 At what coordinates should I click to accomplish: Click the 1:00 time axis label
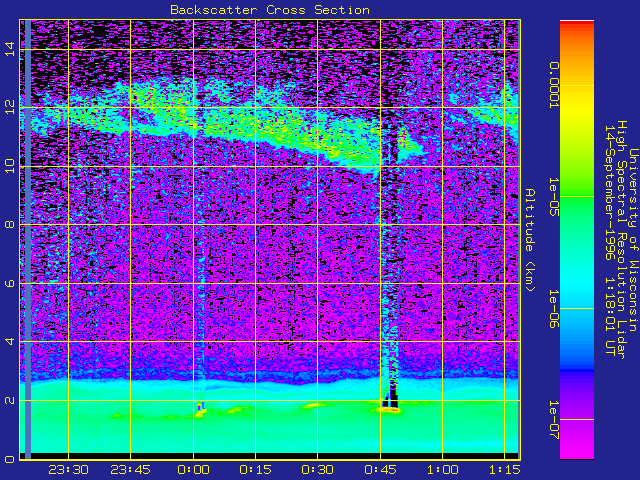pyautogui.click(x=442, y=470)
